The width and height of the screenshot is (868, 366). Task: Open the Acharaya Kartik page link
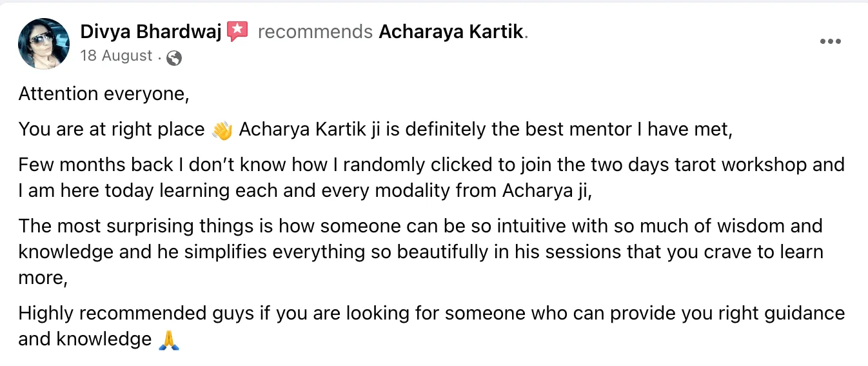451,31
